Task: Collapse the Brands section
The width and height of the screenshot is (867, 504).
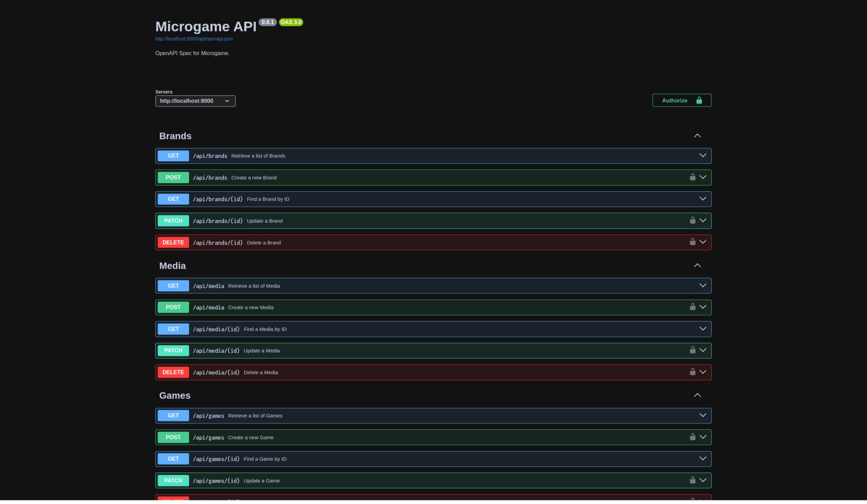Action: [697, 136]
